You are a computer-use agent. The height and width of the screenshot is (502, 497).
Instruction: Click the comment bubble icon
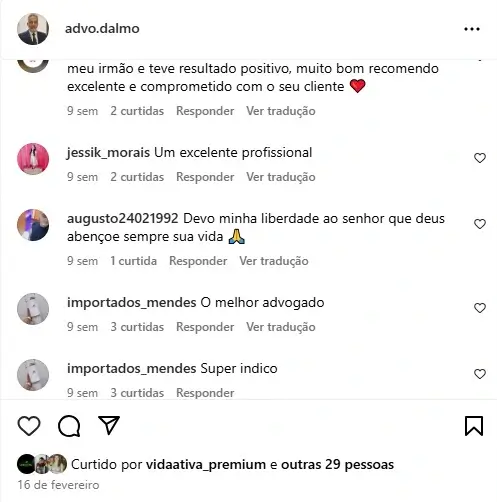(69, 426)
